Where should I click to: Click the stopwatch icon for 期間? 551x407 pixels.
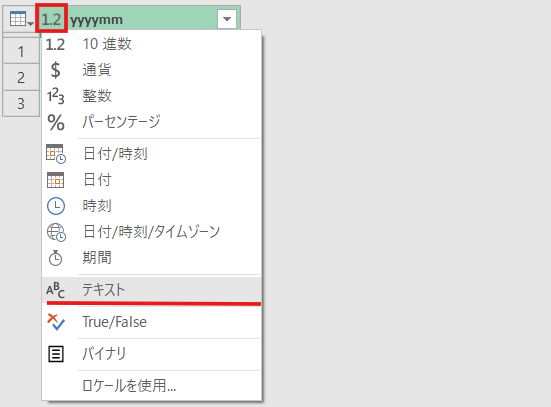(x=56, y=258)
